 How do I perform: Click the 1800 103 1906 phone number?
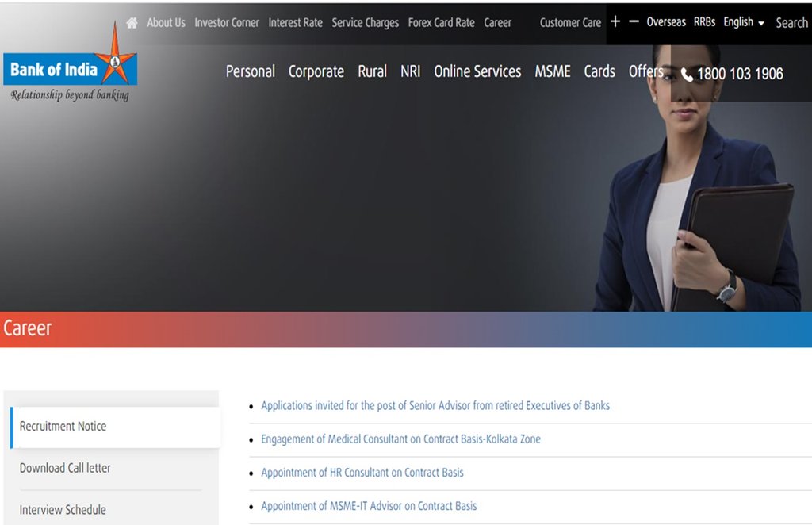(740, 74)
